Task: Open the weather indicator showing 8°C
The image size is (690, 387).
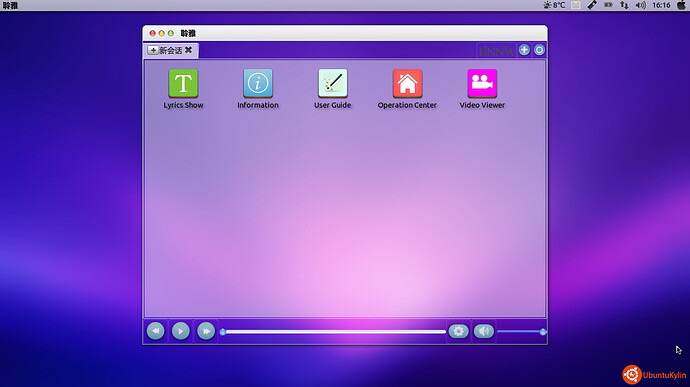Action: [554, 5]
